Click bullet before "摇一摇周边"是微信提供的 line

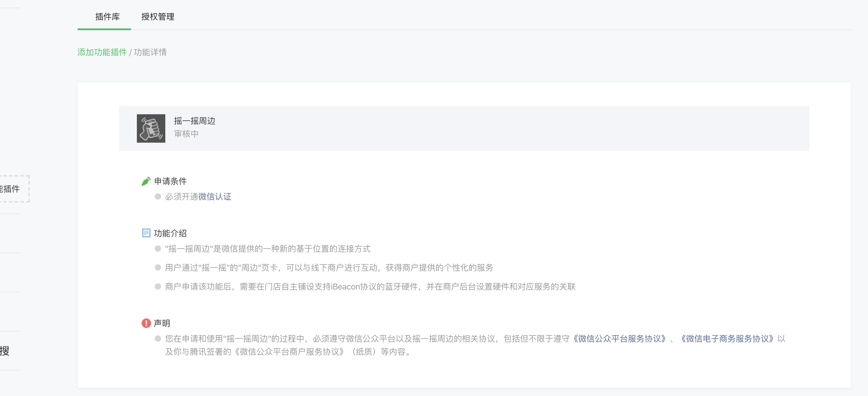(x=158, y=249)
